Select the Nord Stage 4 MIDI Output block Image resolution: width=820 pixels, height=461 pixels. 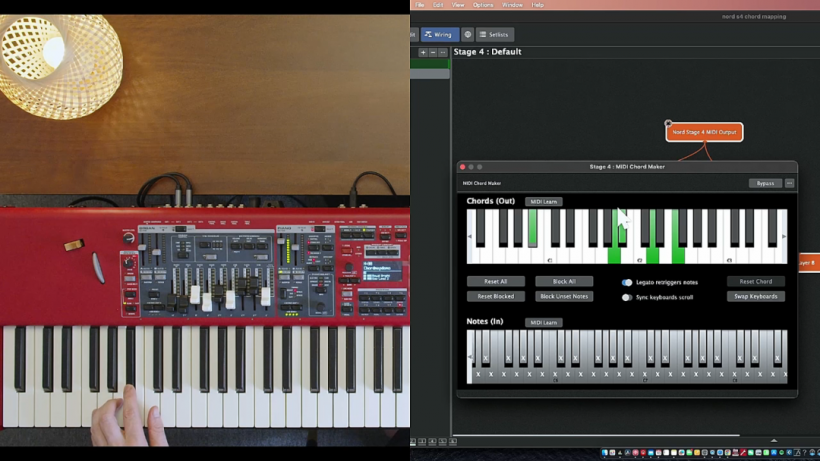pos(704,132)
